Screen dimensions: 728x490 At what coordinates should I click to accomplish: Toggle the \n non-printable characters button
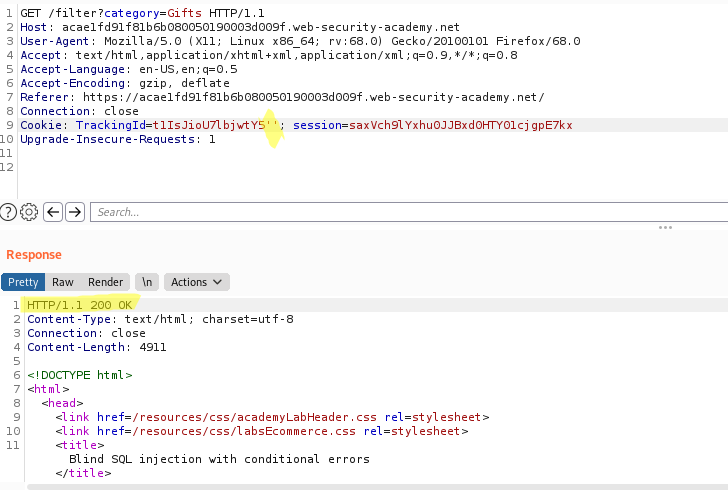pyautogui.click(x=147, y=282)
